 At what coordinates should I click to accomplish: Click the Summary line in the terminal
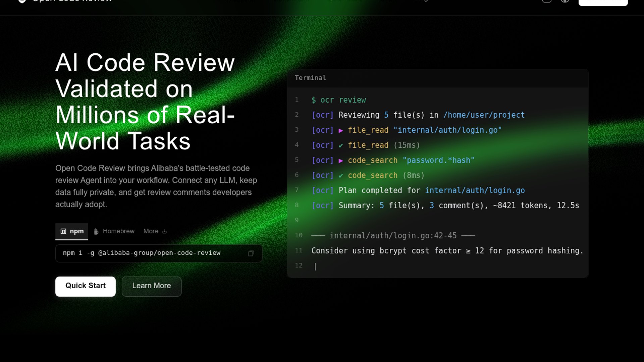click(x=445, y=205)
